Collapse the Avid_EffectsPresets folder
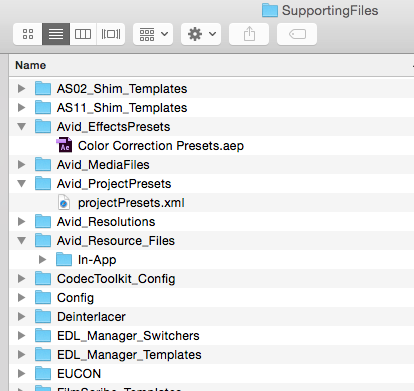 point(22,127)
